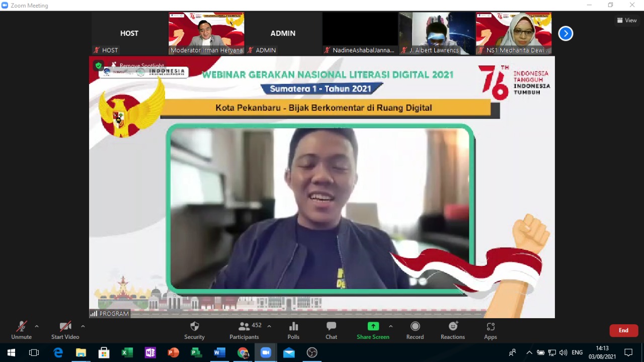Viewport: 644px width, 362px height.
Task: Open the Zoom Apps icon
Action: click(x=490, y=330)
